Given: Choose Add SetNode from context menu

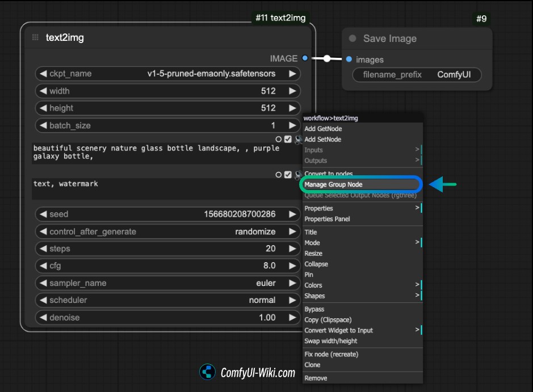Looking at the screenshot, I should [x=363, y=140].
